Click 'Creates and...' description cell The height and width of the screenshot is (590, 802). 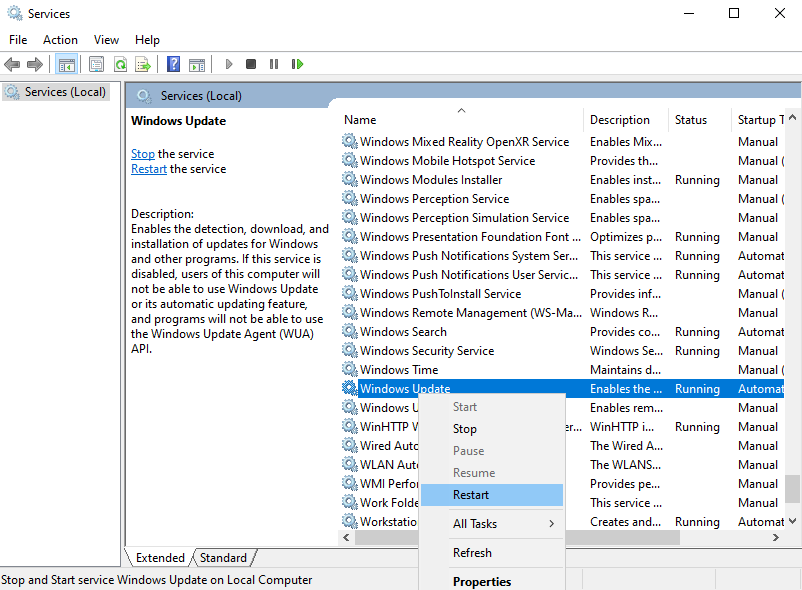tap(625, 521)
